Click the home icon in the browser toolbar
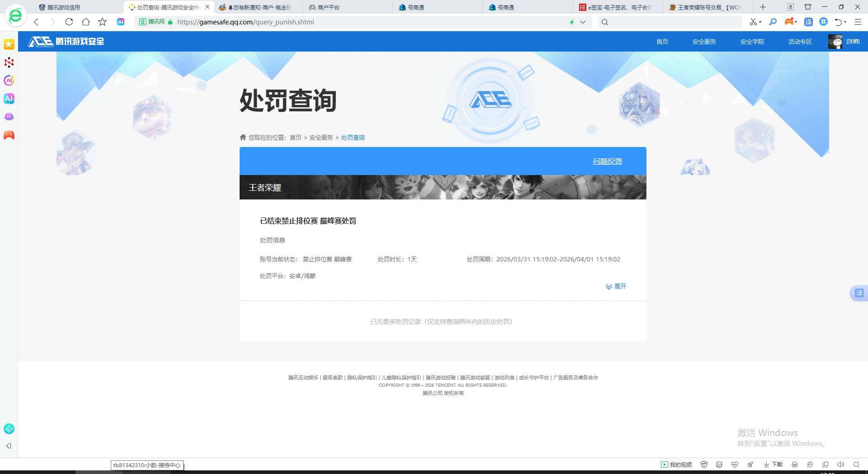The width and height of the screenshot is (868, 474). pyautogui.click(x=85, y=22)
